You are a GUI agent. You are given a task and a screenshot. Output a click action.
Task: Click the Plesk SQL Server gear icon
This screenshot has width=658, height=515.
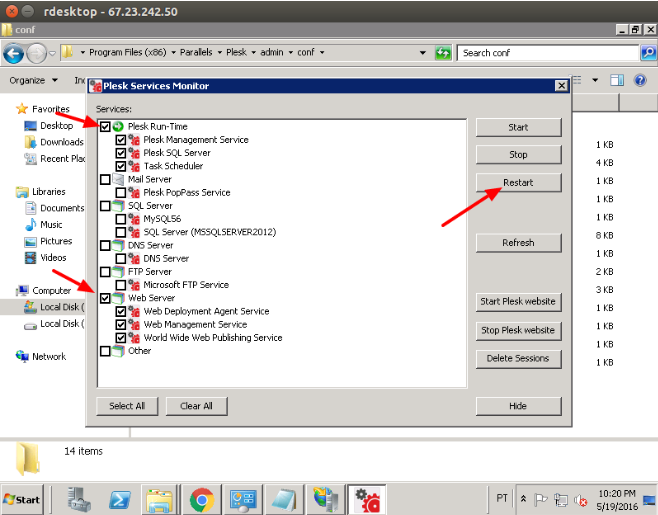click(x=134, y=153)
